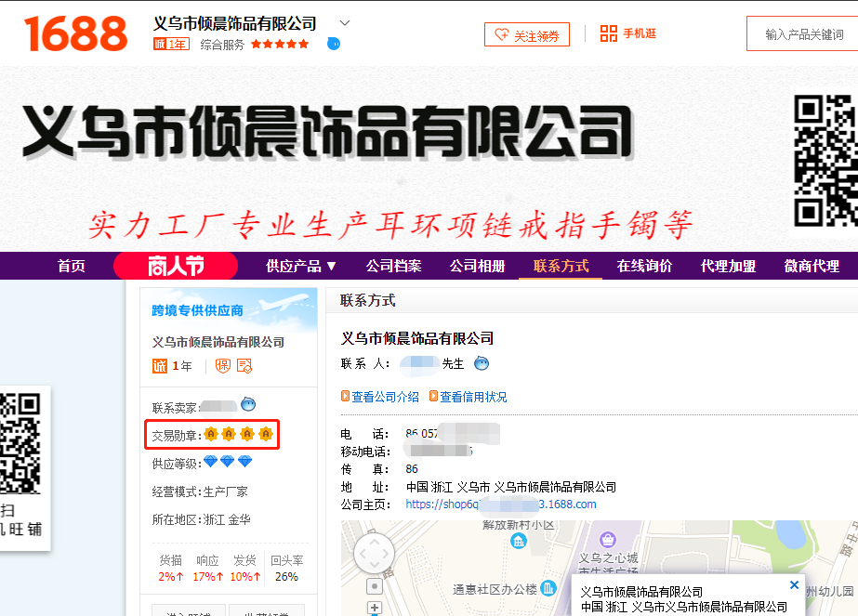The height and width of the screenshot is (616, 858).
Task: Open the 手机逛 QR icon link
Action: [627, 33]
